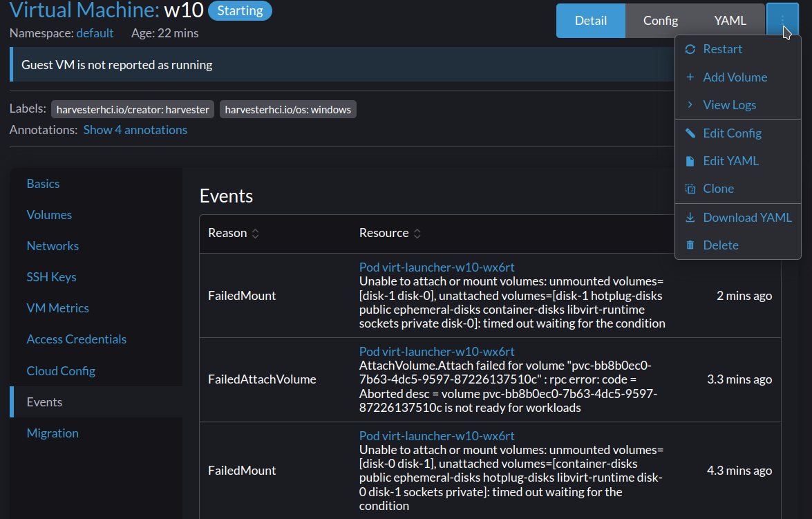Open the default namespace link

(x=95, y=33)
